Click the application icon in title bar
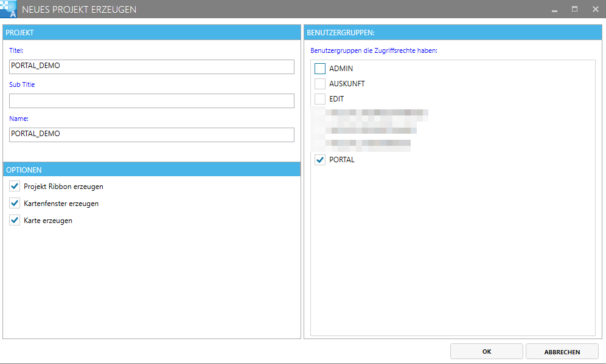Viewport: 606px width, 364px height. [8, 9]
